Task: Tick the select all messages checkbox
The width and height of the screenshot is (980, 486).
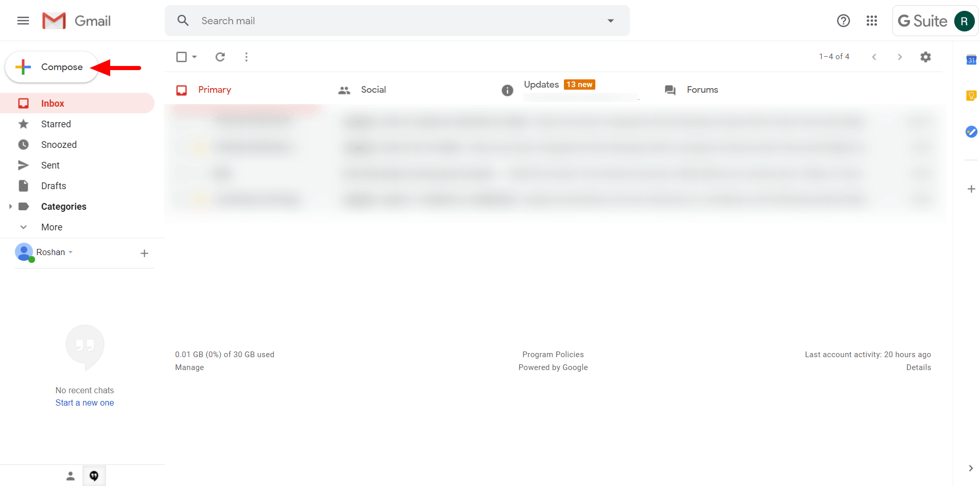Action: 181,57
